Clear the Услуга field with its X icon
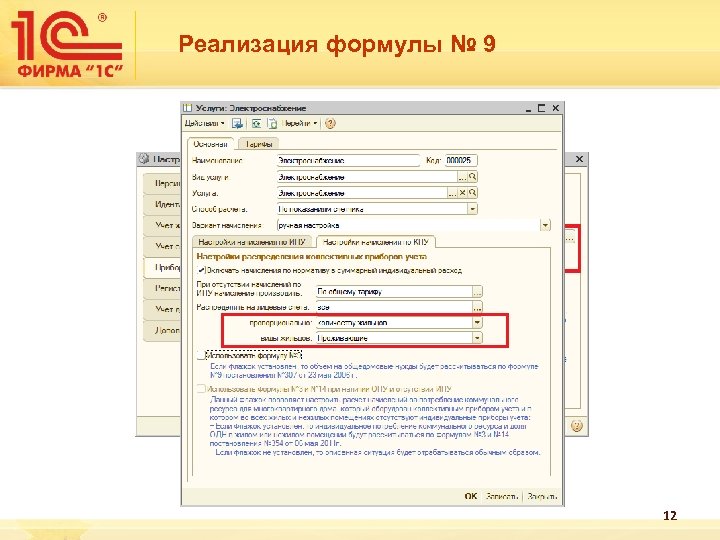The image size is (720, 540). click(462, 193)
